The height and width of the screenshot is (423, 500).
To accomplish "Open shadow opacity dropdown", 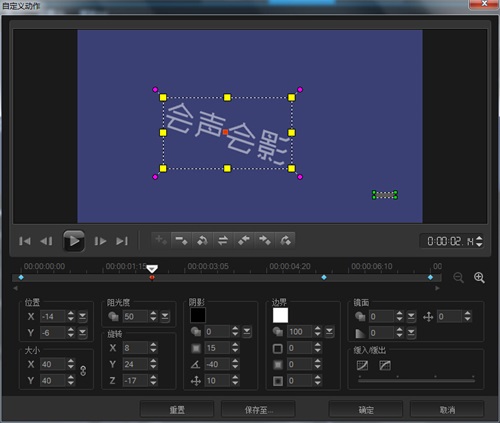I will (247, 331).
